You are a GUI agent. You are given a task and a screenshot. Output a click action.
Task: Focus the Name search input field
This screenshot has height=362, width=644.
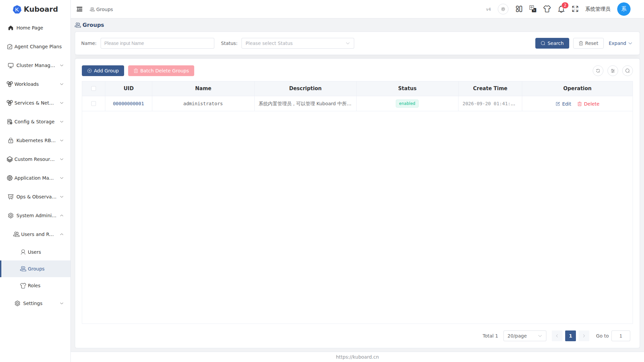pos(157,43)
